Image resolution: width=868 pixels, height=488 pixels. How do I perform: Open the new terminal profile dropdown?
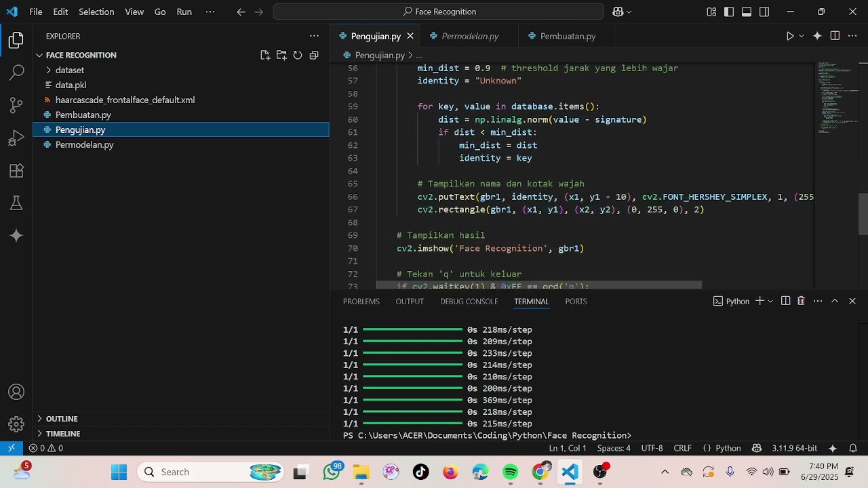(770, 301)
